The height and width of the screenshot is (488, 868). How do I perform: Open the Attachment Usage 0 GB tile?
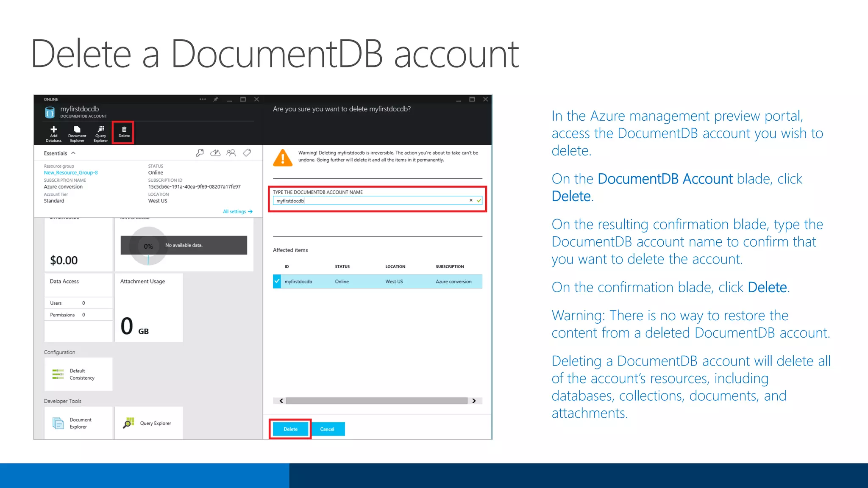[149, 308]
